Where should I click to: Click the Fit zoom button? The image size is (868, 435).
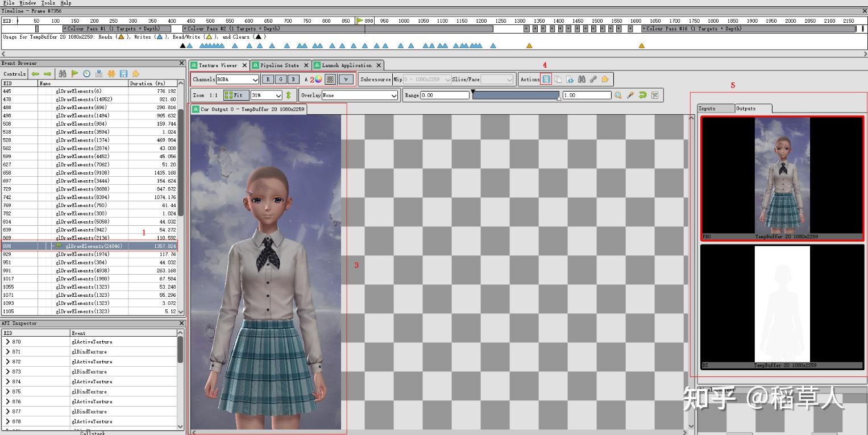(x=236, y=96)
